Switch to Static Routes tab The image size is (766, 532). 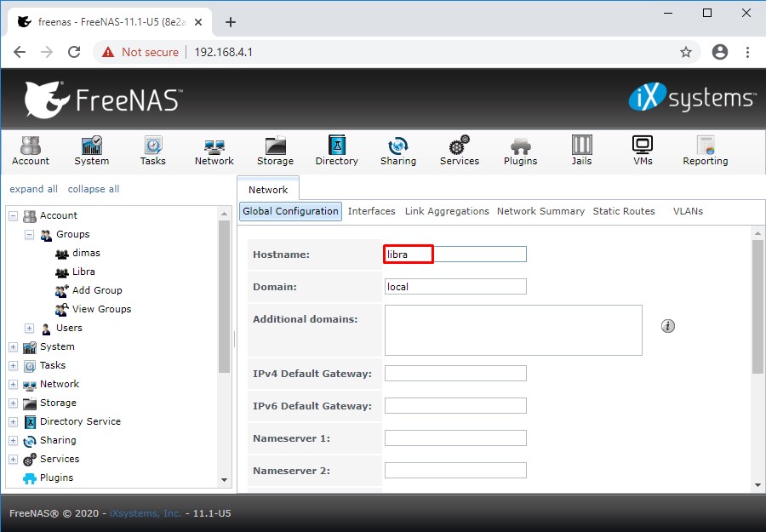coord(623,211)
